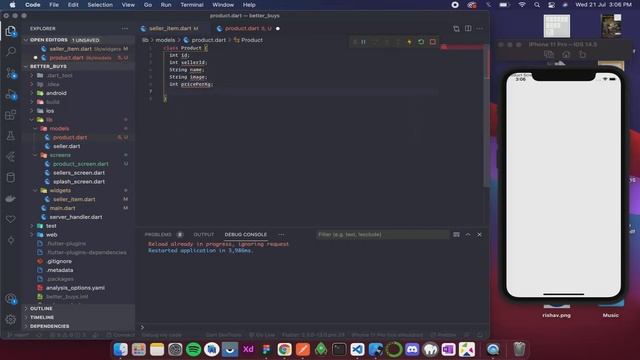Screen dimensions: 640x360
Task: Maximize the panel with the up chevron
Action: 468,235
